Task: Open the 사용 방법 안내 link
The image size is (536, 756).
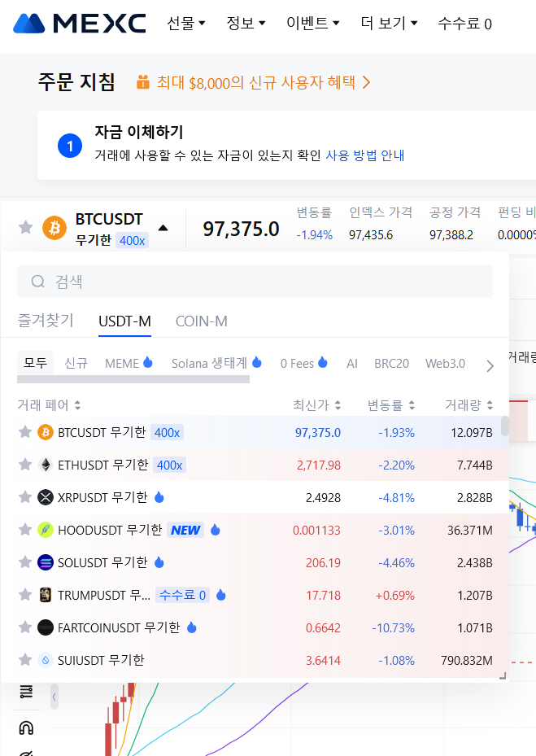Action: click(x=365, y=155)
